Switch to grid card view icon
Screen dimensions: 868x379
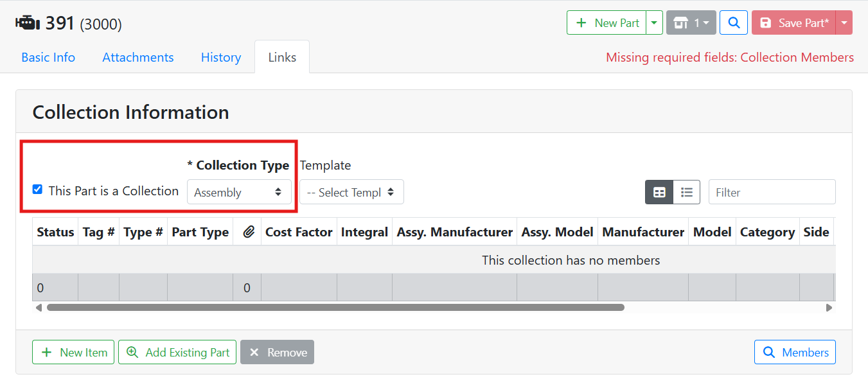(659, 192)
